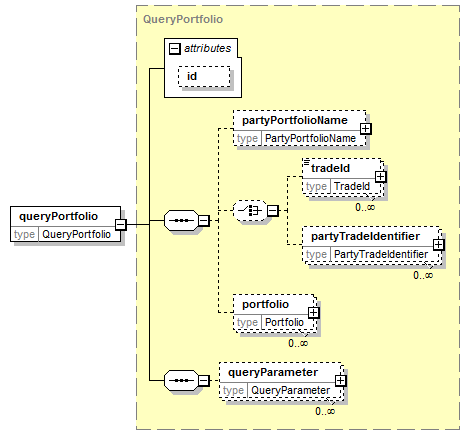This screenshot has width=470, height=435.
Task: Select the choice compositor icon
Action: pos(250,211)
